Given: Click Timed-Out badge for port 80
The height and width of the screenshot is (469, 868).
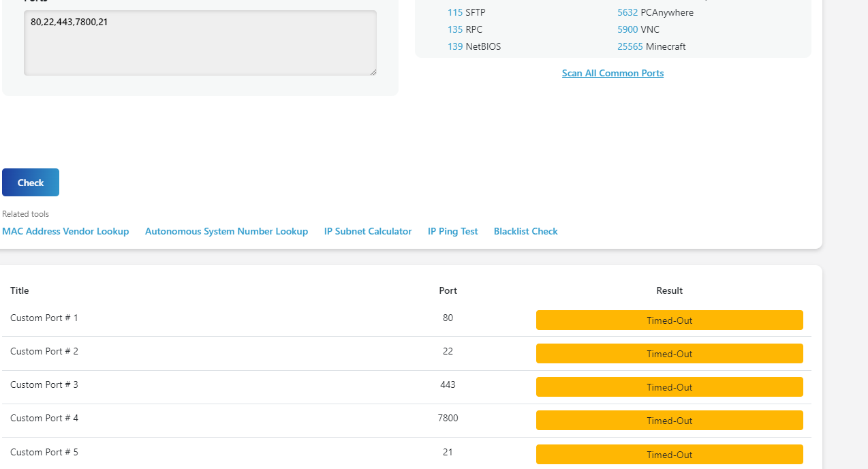Looking at the screenshot, I should [669, 320].
